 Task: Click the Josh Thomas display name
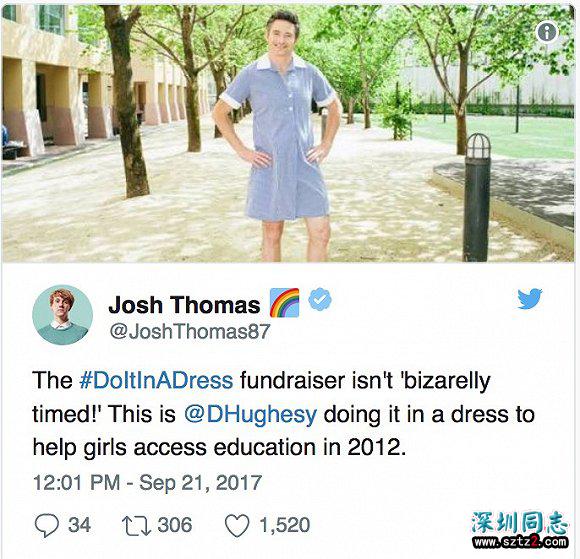pyautogui.click(x=184, y=305)
